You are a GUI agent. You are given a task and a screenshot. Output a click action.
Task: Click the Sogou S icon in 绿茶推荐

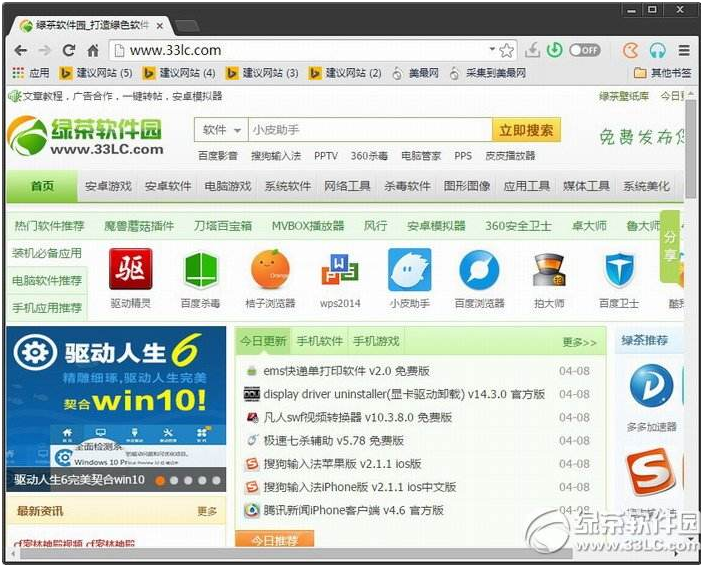pyautogui.click(x=650, y=471)
